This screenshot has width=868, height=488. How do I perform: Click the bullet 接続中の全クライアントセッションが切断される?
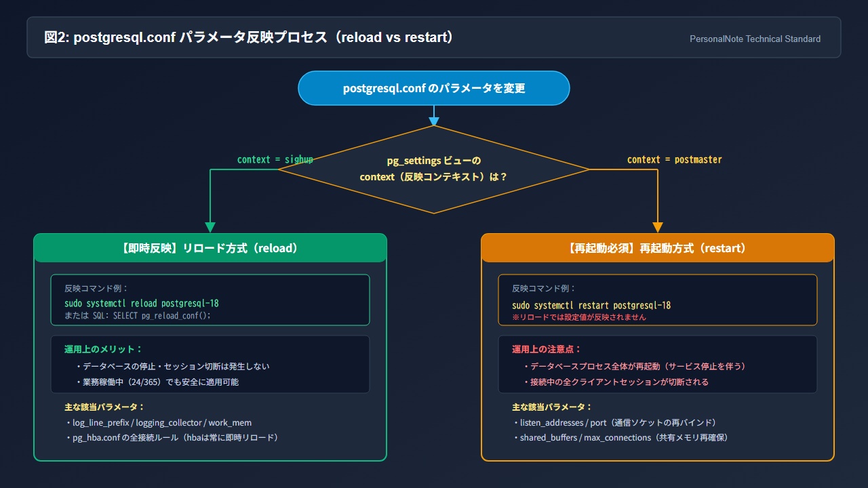[x=616, y=382]
